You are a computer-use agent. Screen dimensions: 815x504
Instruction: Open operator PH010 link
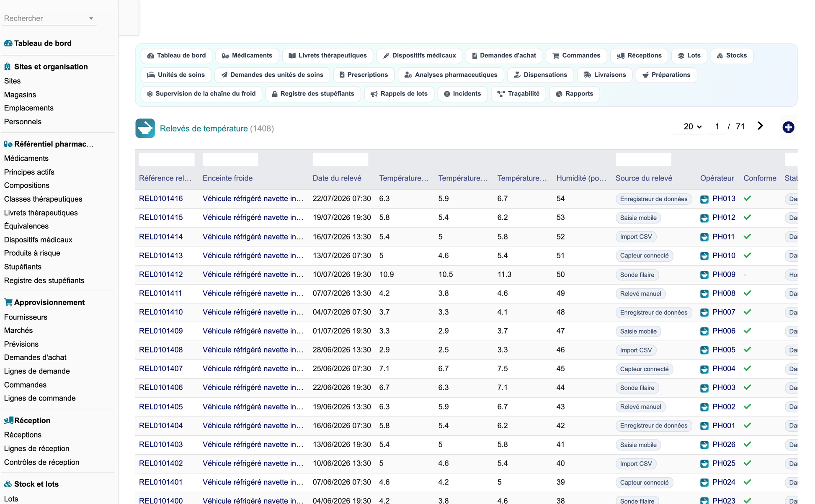[x=724, y=255]
